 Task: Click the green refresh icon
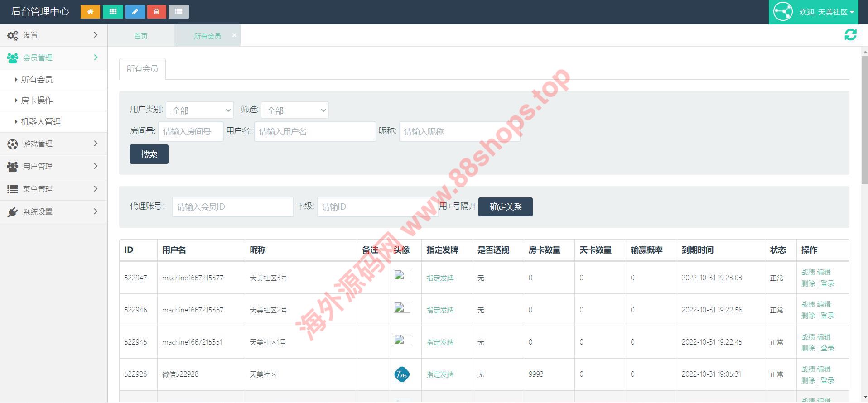point(850,35)
